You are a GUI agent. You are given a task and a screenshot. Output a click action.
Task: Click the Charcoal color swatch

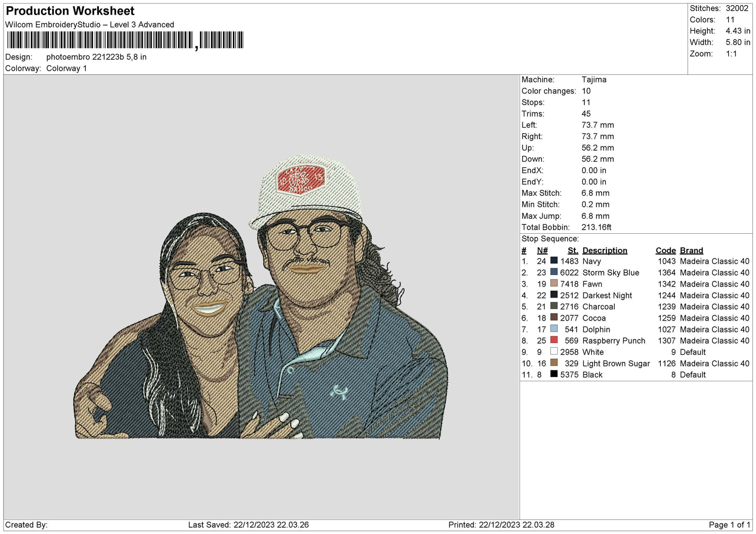click(554, 306)
